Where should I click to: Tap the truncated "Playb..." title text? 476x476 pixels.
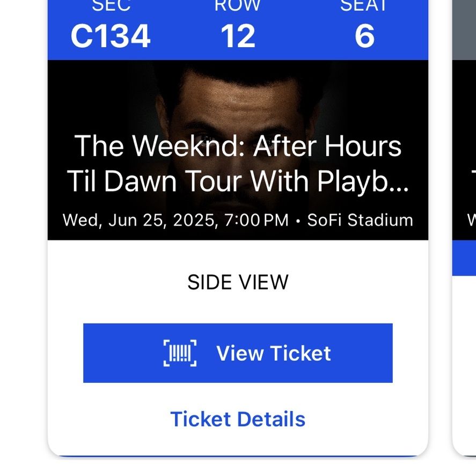(x=363, y=181)
